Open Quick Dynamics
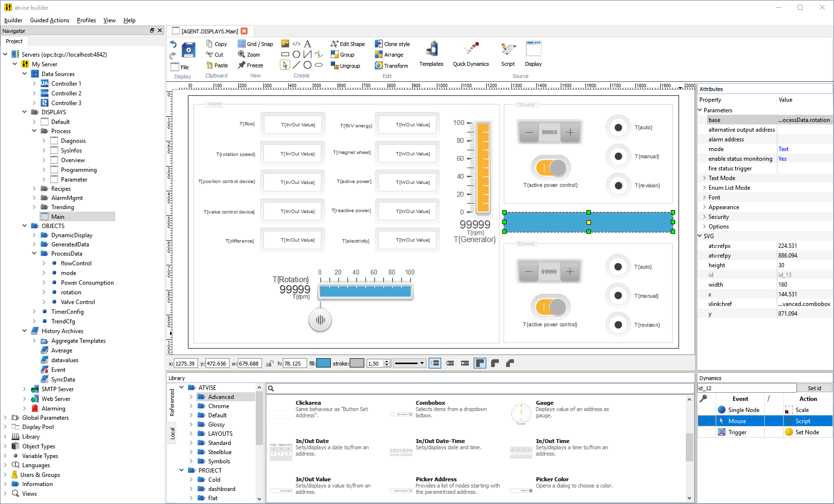Screen dimensions: 834x504 (471, 54)
